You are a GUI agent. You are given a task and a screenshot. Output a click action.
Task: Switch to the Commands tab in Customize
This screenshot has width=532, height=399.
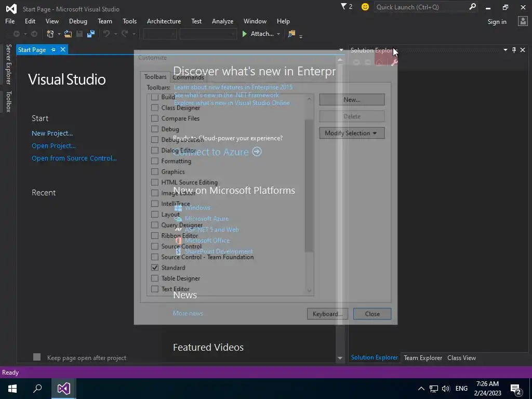(x=188, y=77)
